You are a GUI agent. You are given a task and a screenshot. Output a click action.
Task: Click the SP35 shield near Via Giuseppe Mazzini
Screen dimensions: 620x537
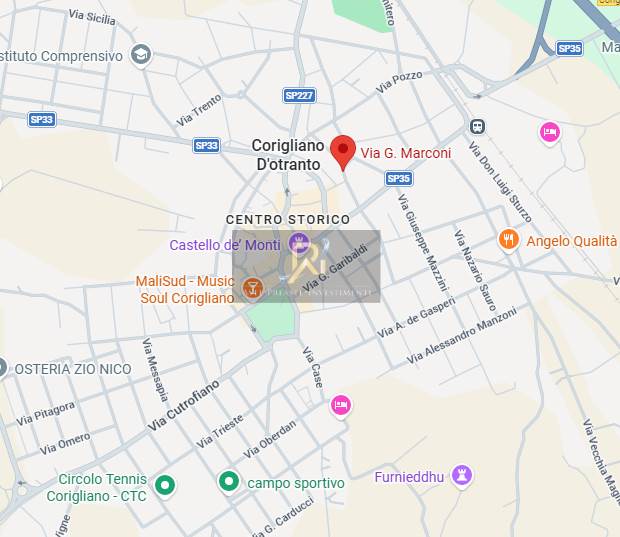click(x=399, y=178)
